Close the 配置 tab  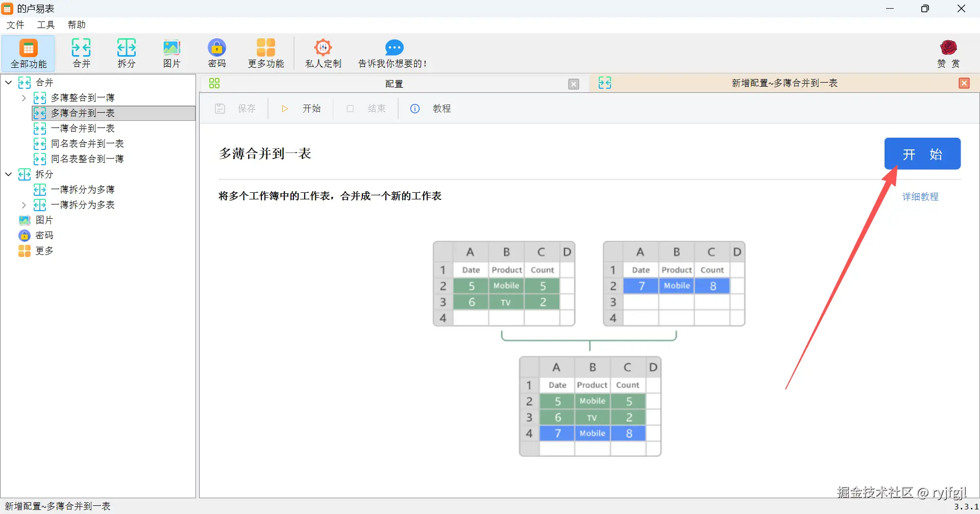574,84
